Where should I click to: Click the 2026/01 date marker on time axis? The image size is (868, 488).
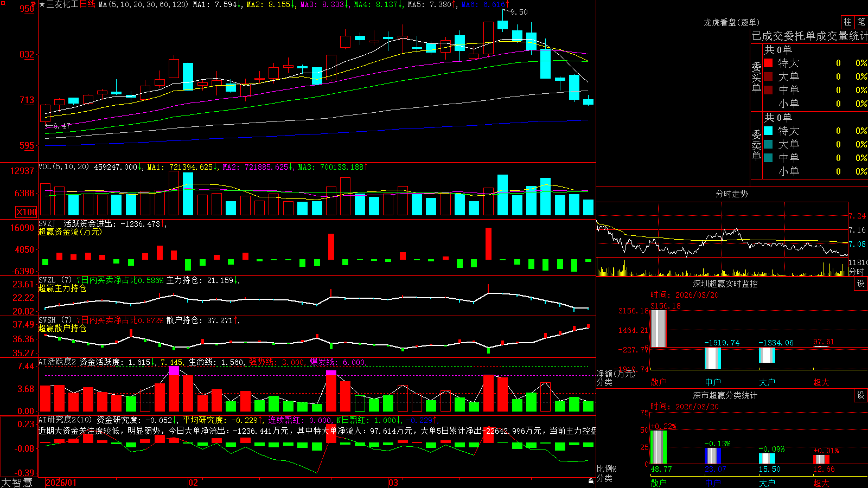61,483
